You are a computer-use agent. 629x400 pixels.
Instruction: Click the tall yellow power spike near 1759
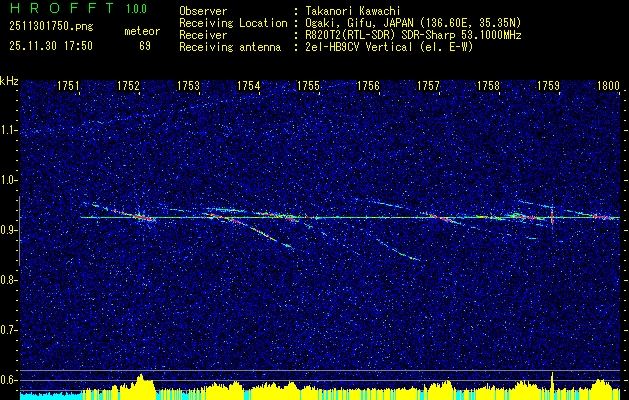552,385
